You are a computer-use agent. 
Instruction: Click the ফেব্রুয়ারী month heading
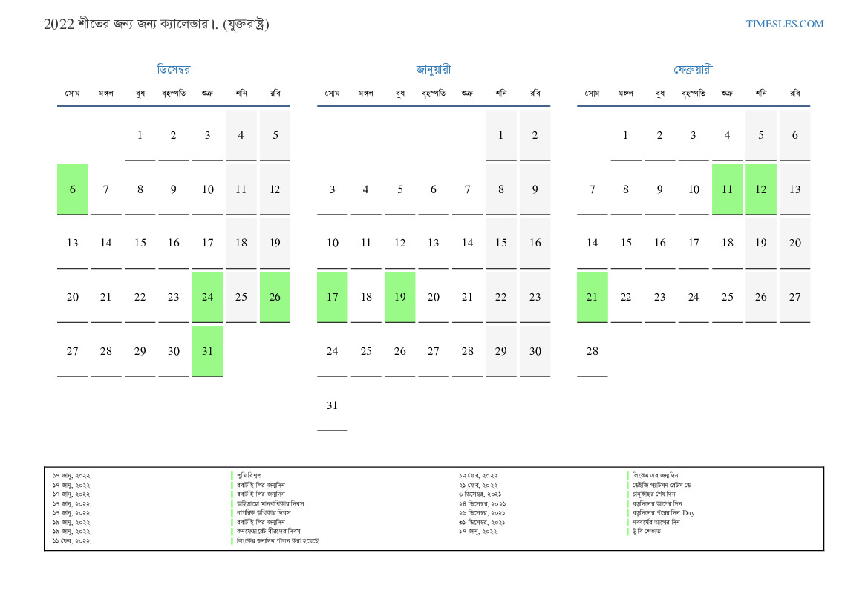tap(693, 70)
